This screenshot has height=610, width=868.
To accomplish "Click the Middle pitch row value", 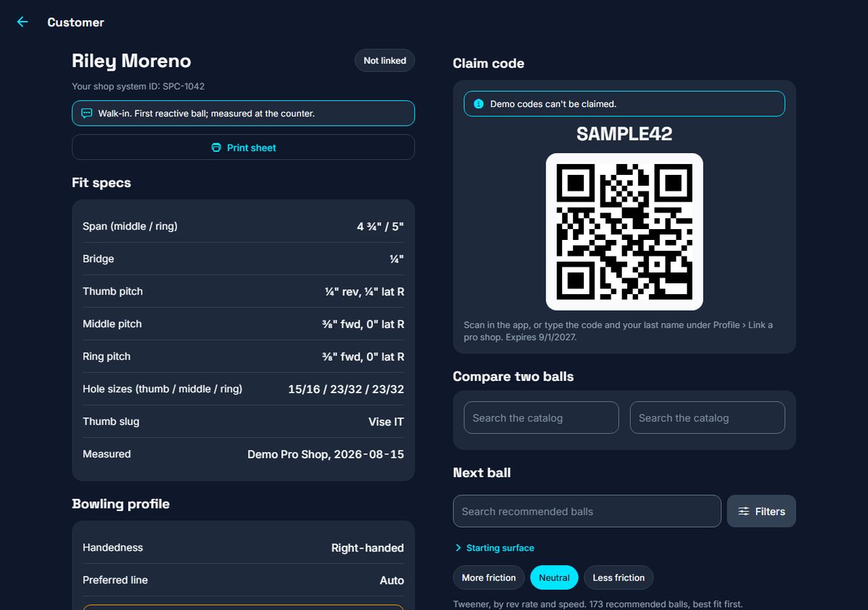I will coord(364,324).
